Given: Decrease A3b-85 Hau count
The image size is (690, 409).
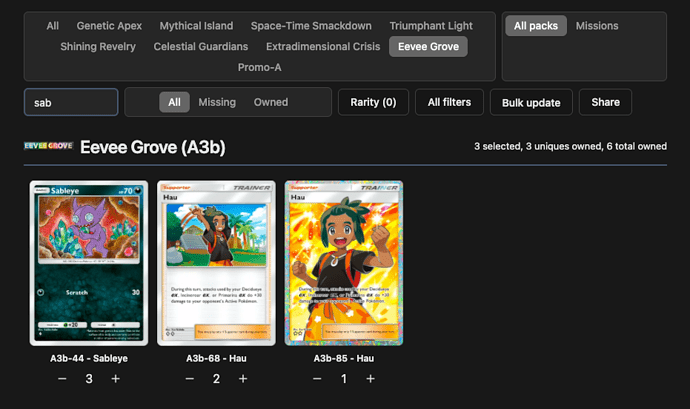Looking at the screenshot, I should tap(317, 379).
